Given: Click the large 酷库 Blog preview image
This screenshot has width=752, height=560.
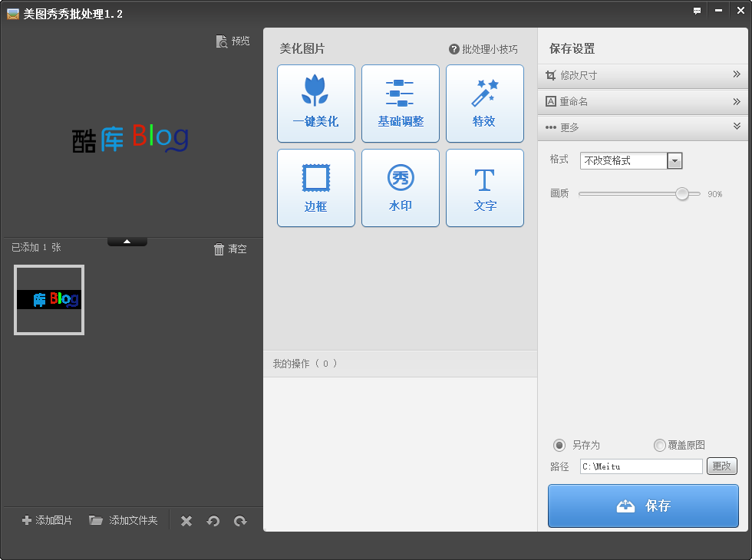Looking at the screenshot, I should 130,139.
